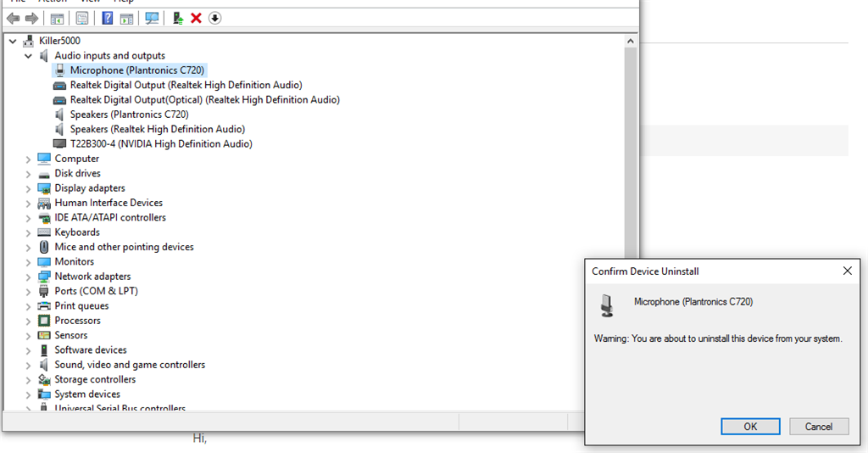This screenshot has height=453, width=868.
Task: Select the 'Storage controllers' label
Action: [95, 379]
